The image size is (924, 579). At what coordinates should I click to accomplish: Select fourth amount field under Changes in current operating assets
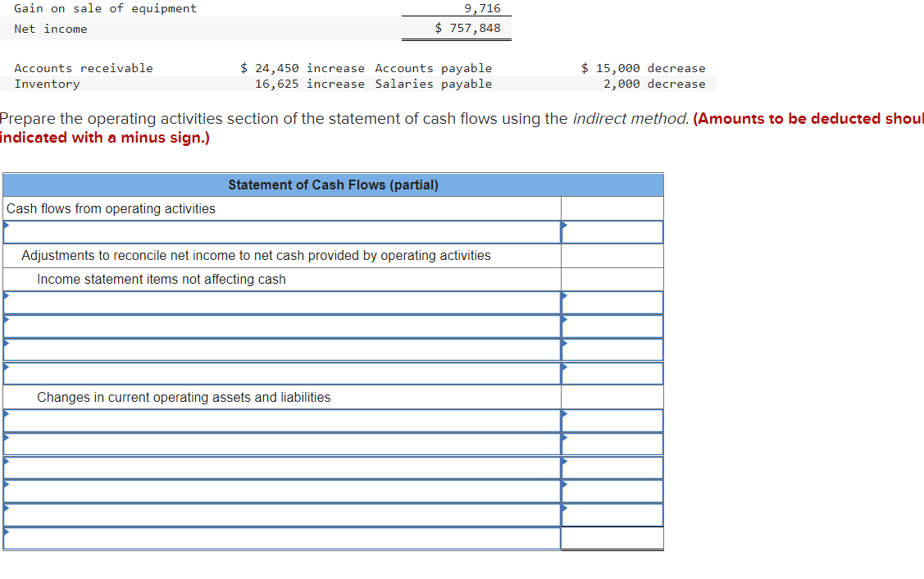(612, 491)
